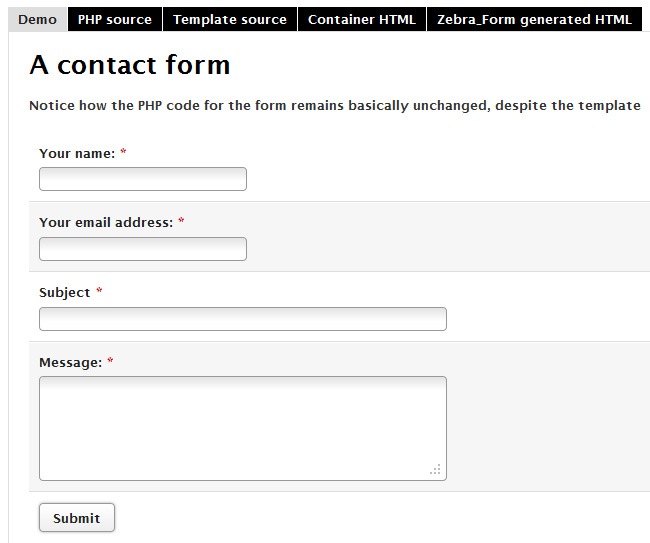Viewport: 650px width, 543px height.
Task: Click the red asterisk beside Your name
Action: tap(124, 153)
